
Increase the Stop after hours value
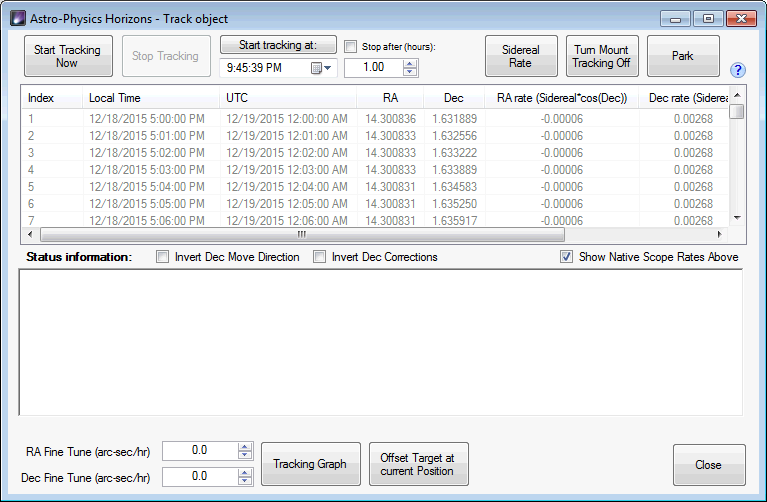coord(410,64)
